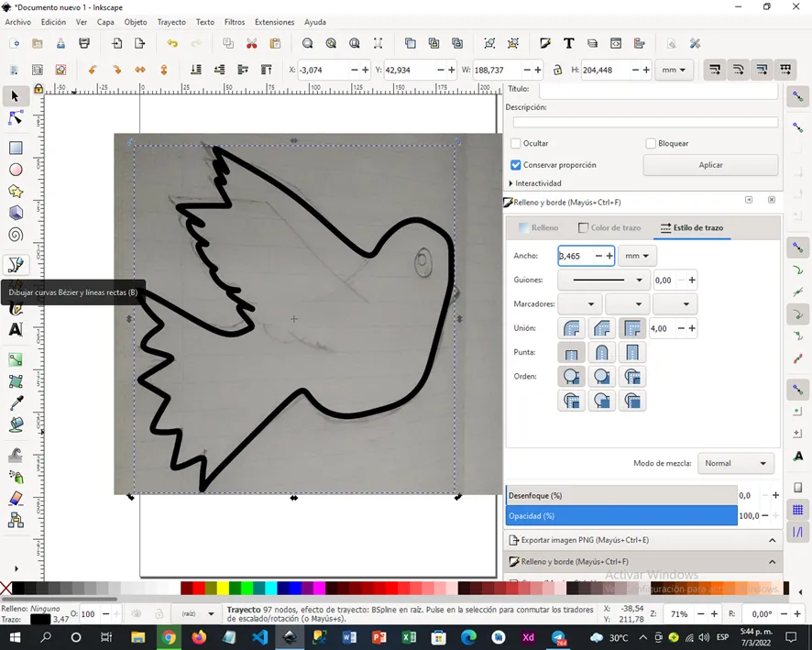Screen dimensions: 812x650
Task: Open Visual Studio Code from the taskbar
Action: click(x=259, y=637)
